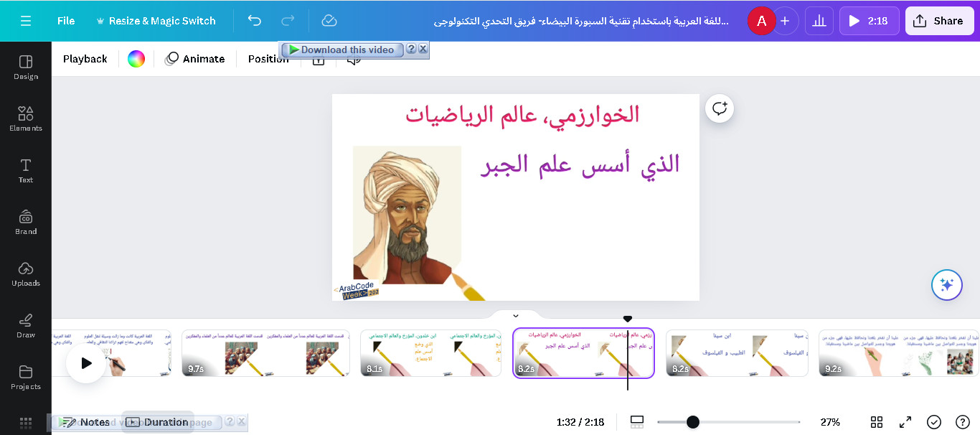Image resolution: width=980 pixels, height=435 pixels.
Task: Open analytics insights chart icon
Action: [x=819, y=21]
